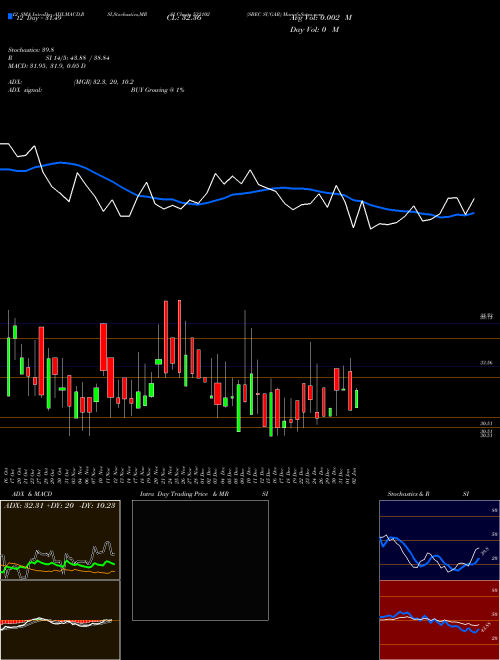The image size is (500, 660).
Task: Open the blue Stochastics chart panel
Action: (439, 540)
